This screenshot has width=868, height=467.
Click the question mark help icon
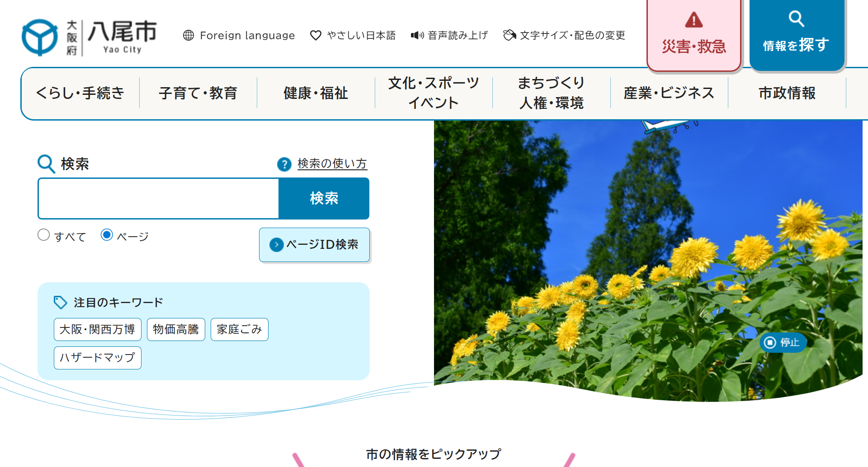(x=284, y=164)
